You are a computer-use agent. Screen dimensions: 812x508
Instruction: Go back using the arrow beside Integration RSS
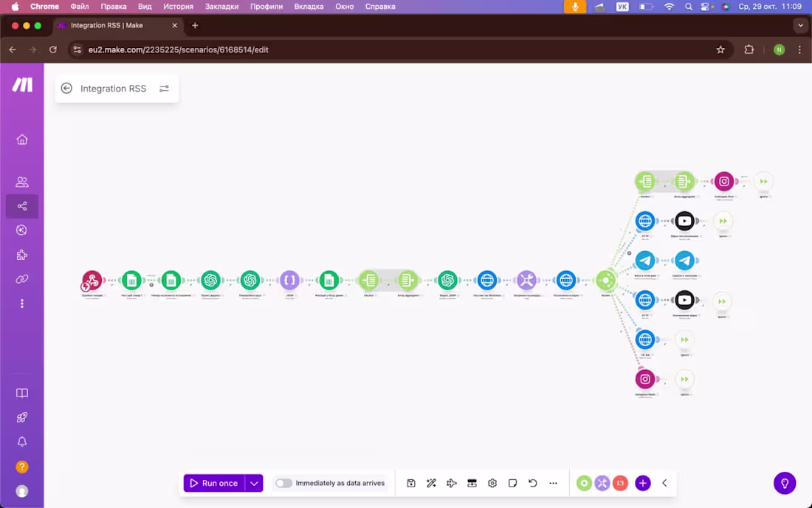coord(66,89)
